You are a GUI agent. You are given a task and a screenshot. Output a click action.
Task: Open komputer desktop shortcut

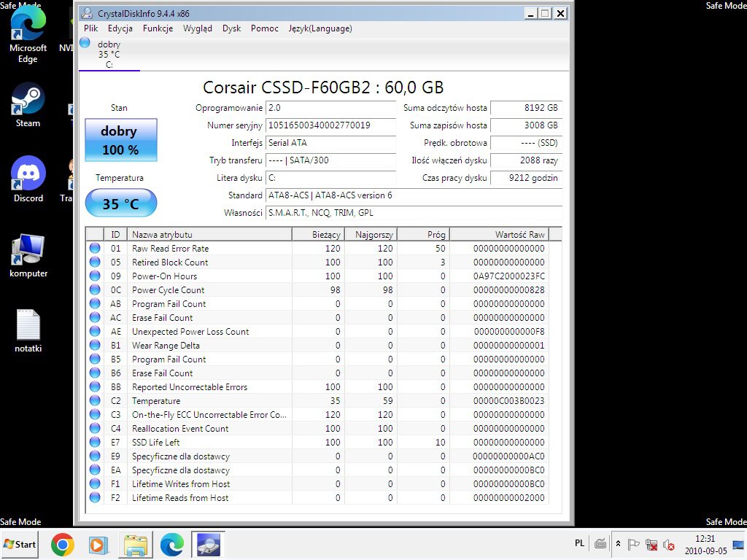tap(28, 256)
